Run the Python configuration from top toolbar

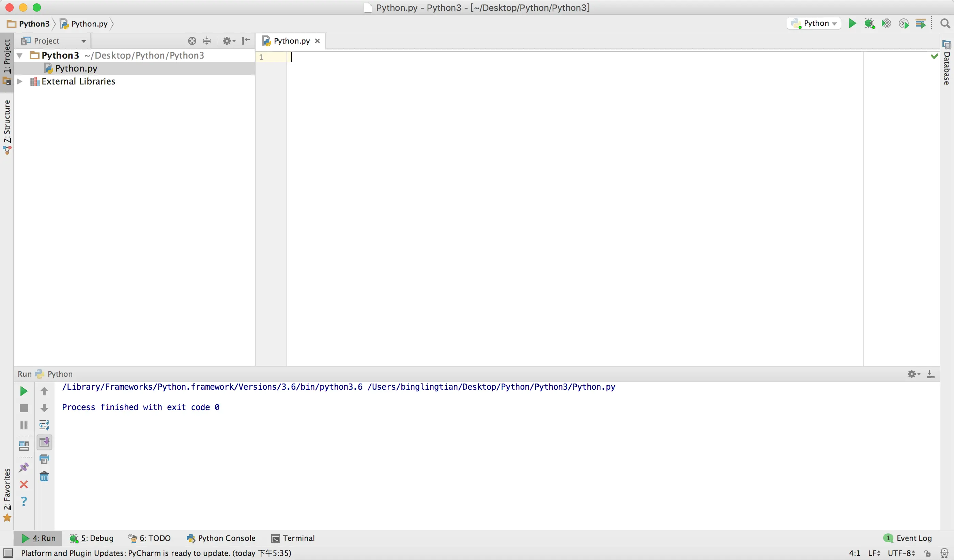[852, 24]
